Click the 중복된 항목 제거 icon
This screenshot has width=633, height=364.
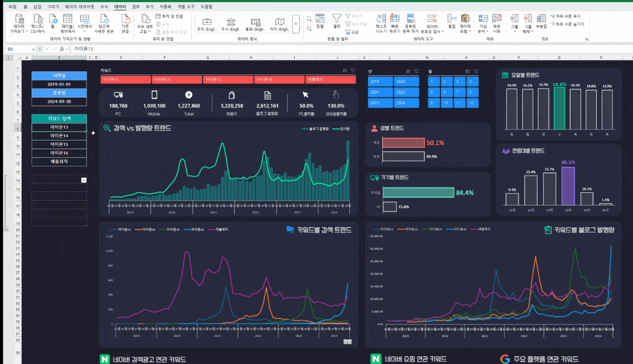coord(411,19)
